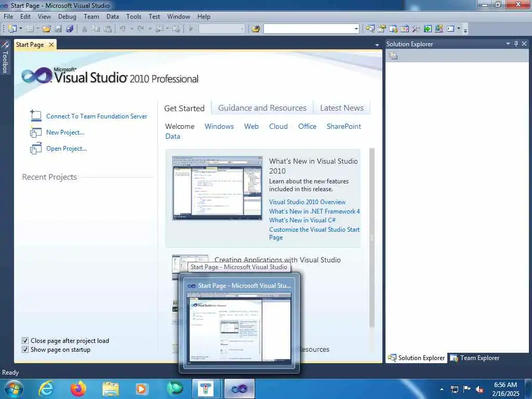
Task: Open the Command Window toolbar icon
Action: [x=450, y=29]
